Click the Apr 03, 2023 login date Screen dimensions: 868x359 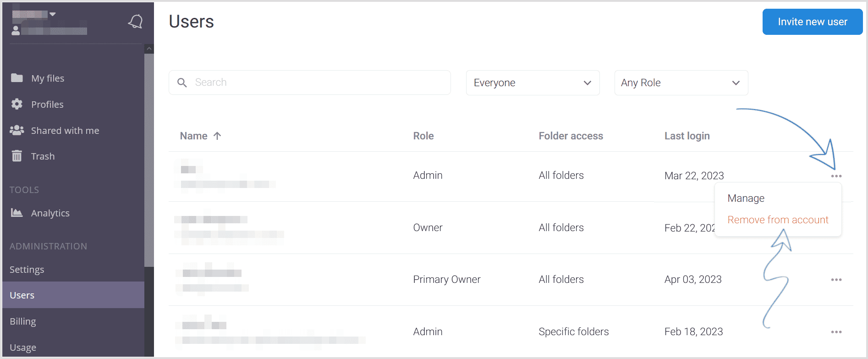(693, 279)
